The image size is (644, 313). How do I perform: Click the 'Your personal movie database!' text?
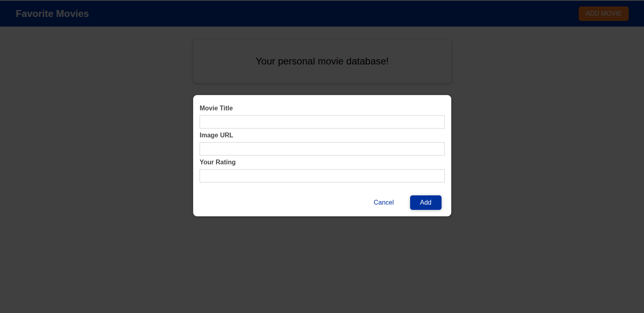[x=322, y=61]
